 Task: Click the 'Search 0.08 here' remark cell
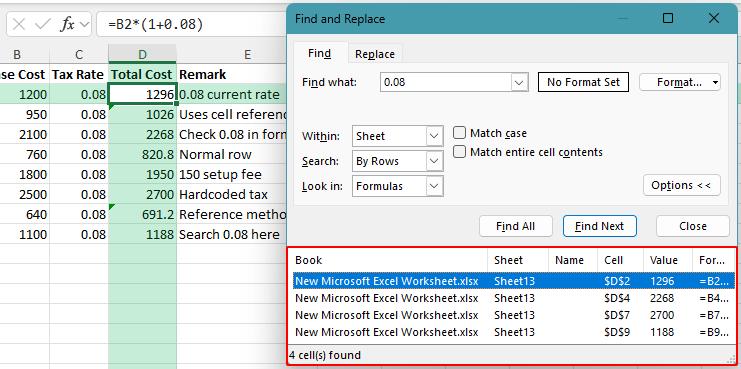(232, 234)
